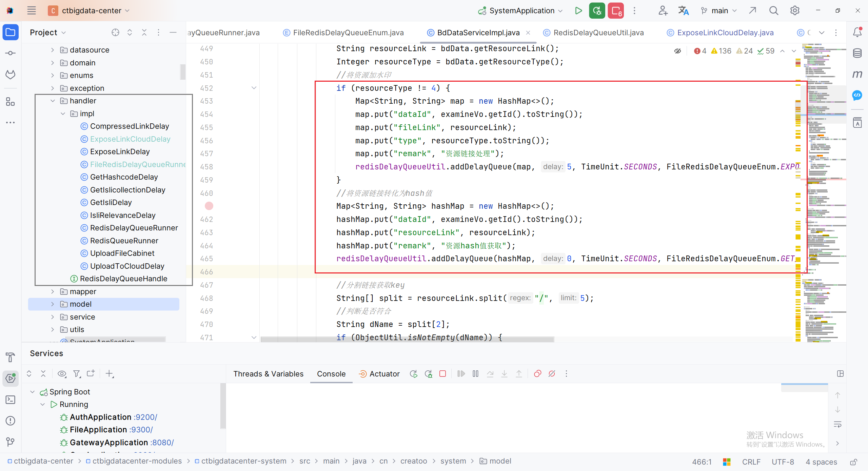Click the Settings gear icon
The width and height of the screenshot is (868, 471).
(x=794, y=11)
